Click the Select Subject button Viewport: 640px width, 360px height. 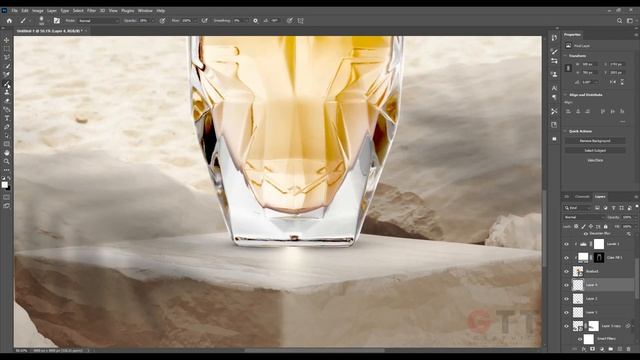[595, 151]
